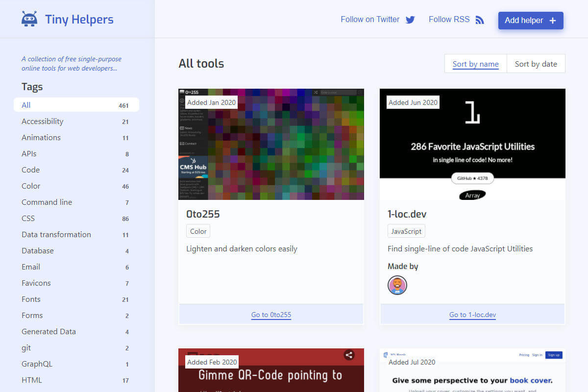This screenshot has height=392, width=588.
Task: Select the All tag
Action: (76, 105)
